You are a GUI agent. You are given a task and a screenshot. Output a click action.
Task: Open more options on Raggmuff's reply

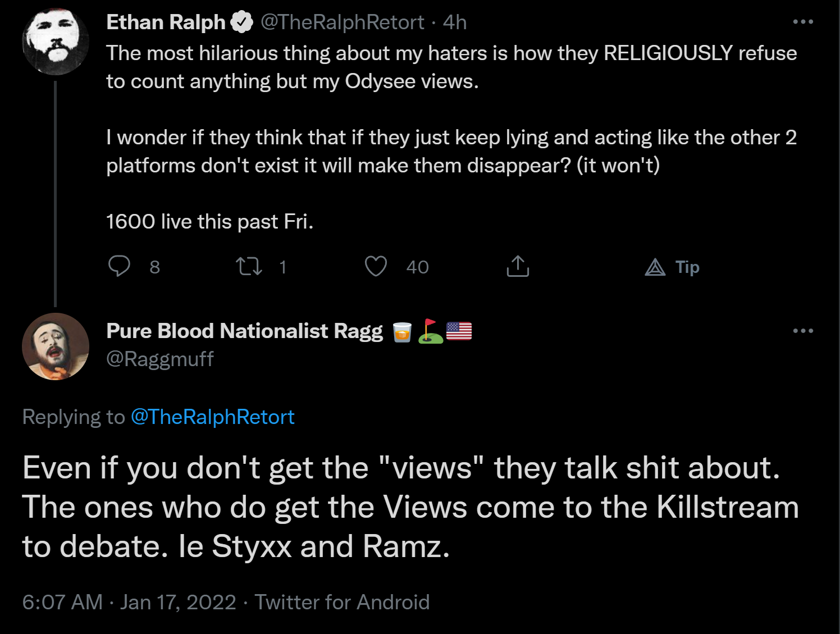point(803,331)
